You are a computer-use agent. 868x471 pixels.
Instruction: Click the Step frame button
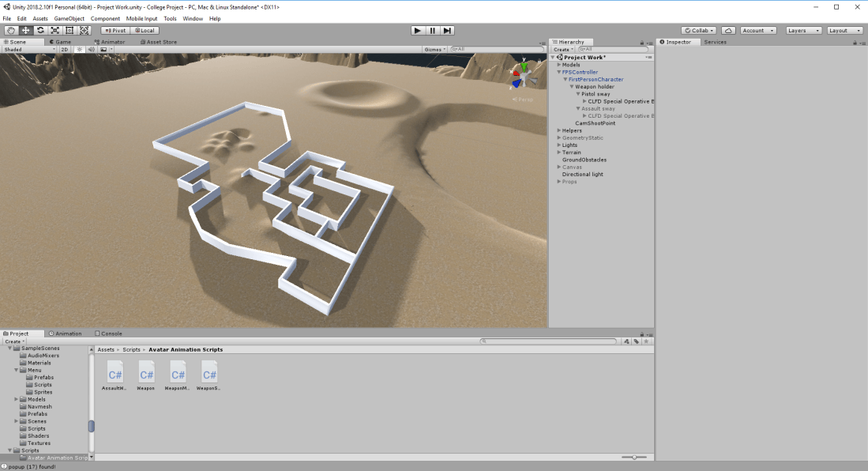click(x=447, y=31)
